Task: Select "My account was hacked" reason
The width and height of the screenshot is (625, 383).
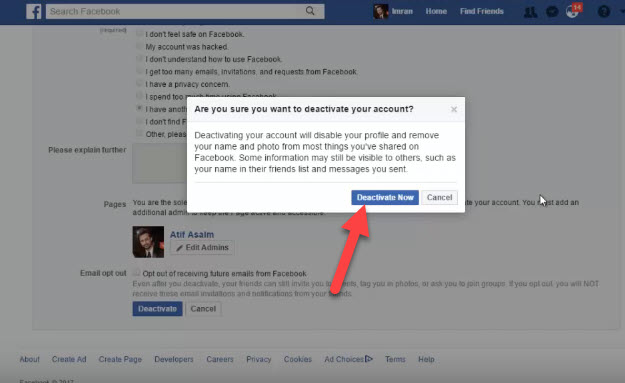Action: click(139, 46)
